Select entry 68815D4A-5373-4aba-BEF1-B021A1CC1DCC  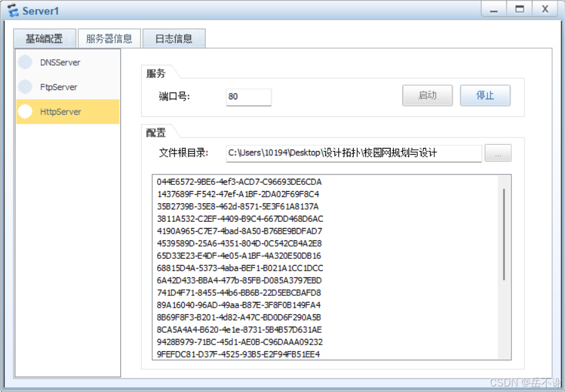tap(240, 268)
